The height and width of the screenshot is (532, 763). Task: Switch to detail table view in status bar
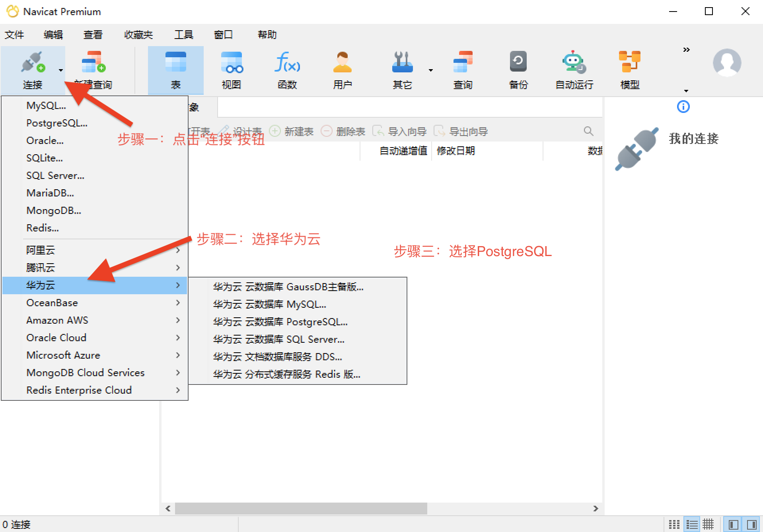coord(708,524)
